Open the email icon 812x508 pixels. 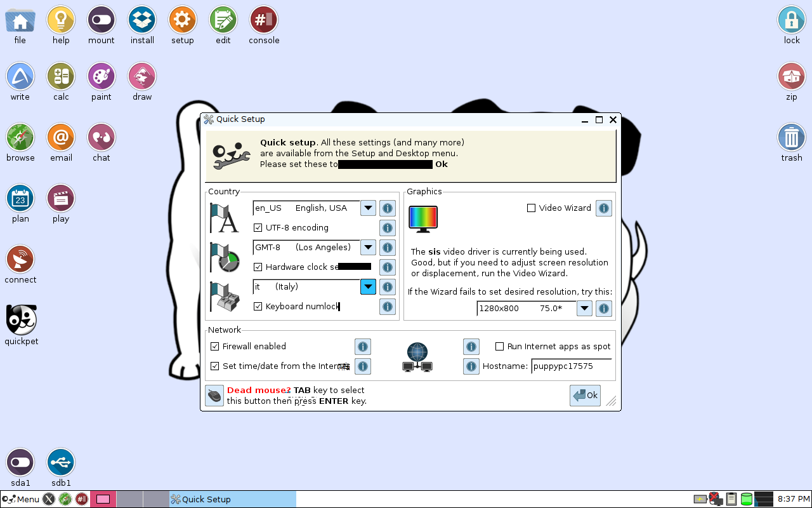[x=61, y=138]
